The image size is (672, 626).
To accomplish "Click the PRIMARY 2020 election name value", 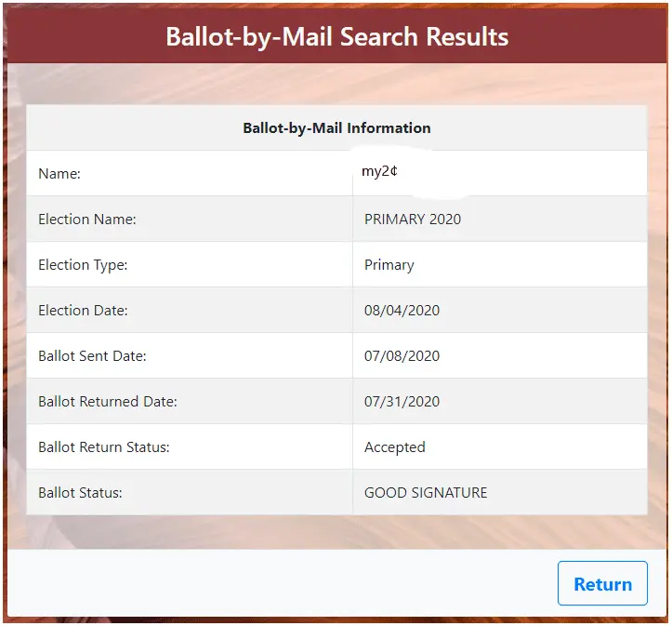I will point(412,220).
